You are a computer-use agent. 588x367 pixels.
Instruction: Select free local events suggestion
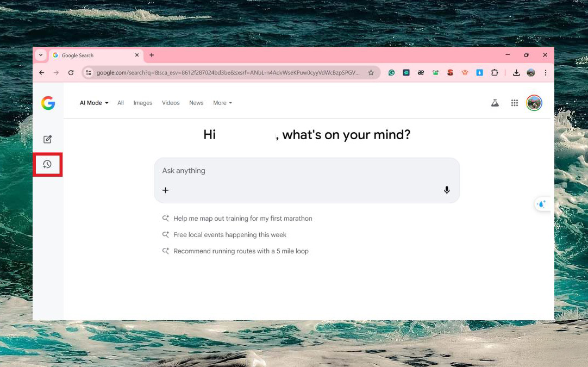click(229, 235)
